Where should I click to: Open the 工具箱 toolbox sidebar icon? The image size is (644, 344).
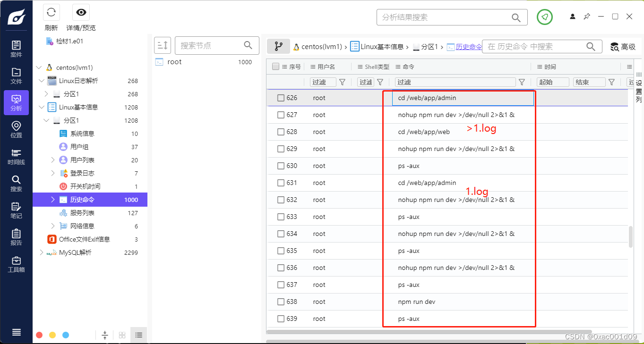pos(16,264)
